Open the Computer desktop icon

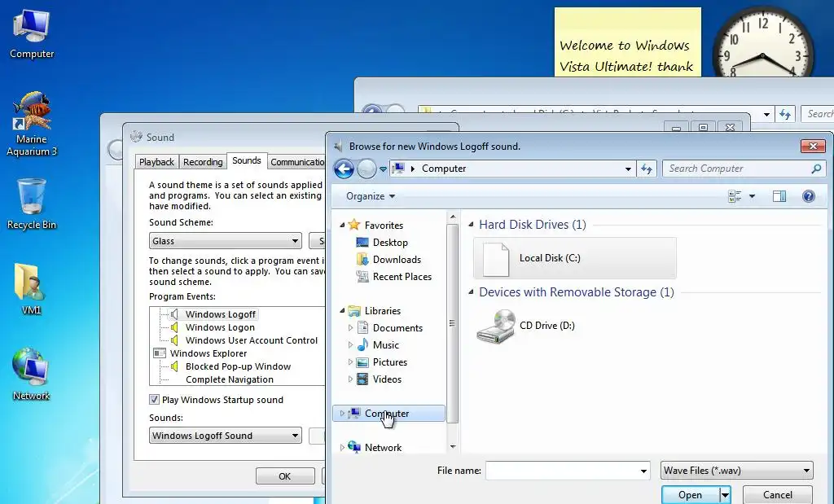32,35
